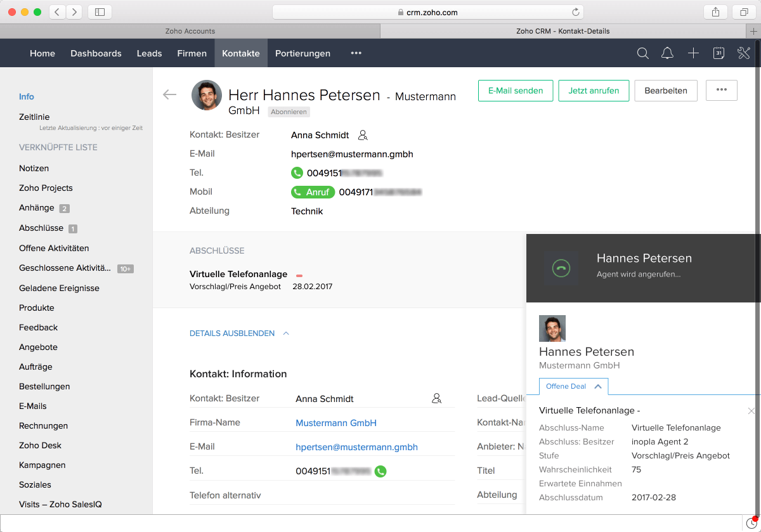This screenshot has height=532, width=761.
Task: Open Angebote related list
Action: pos(38,347)
